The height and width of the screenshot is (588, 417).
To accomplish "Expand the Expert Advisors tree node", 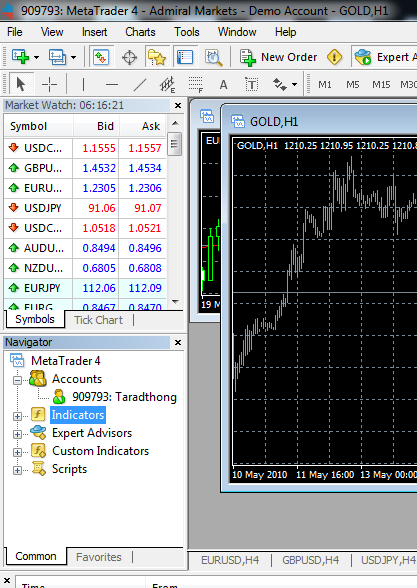I will pyautogui.click(x=17, y=434).
